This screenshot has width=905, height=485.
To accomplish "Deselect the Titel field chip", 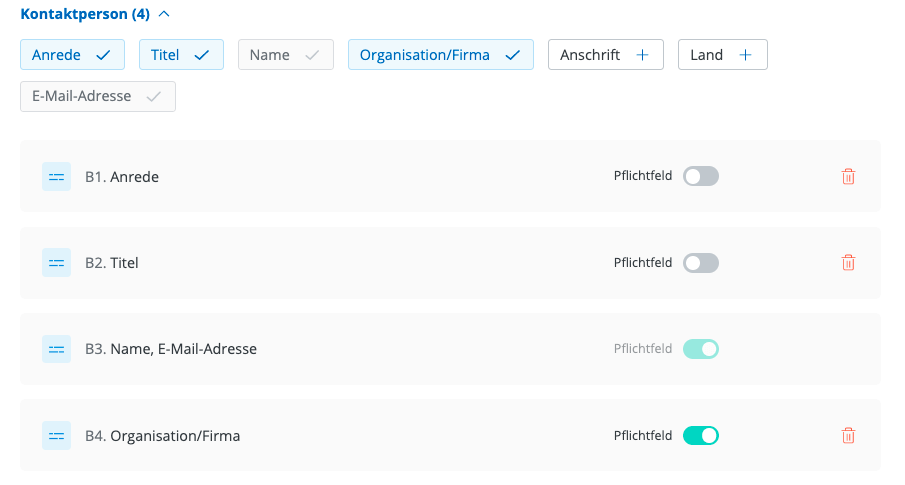I will (x=180, y=55).
